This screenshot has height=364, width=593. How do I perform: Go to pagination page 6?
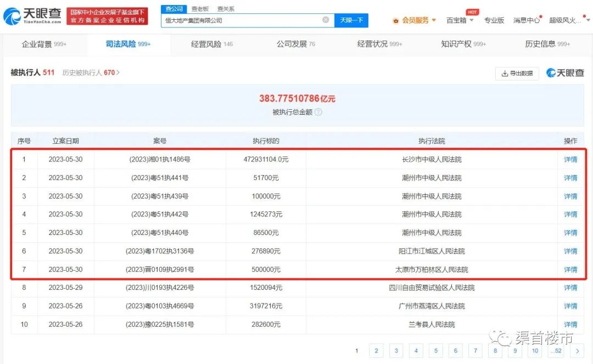click(456, 351)
